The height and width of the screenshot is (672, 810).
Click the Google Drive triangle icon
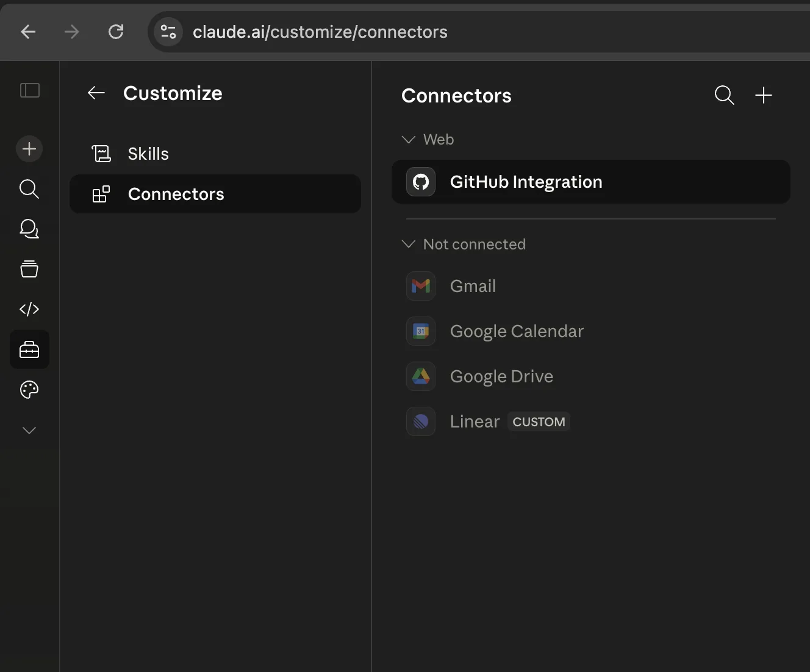point(421,376)
